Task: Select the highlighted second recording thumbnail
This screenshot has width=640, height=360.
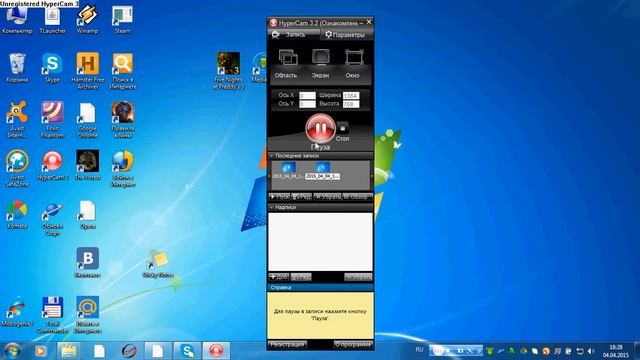Action: pos(322,170)
